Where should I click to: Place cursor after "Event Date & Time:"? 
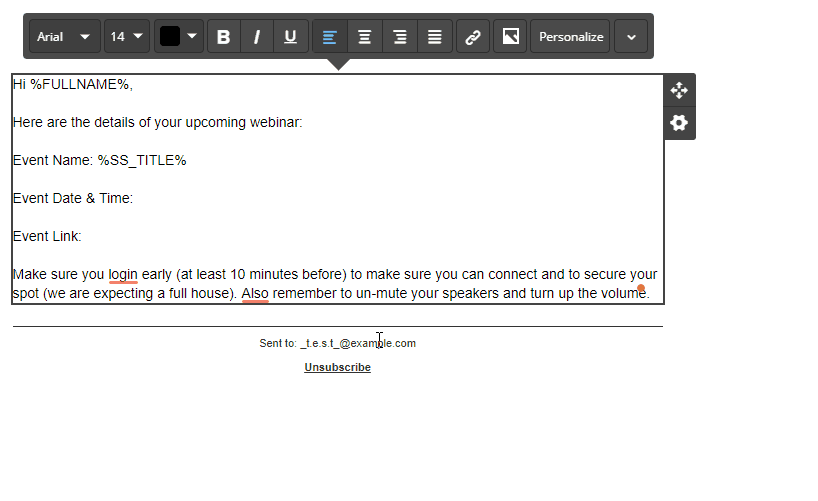click(x=134, y=198)
